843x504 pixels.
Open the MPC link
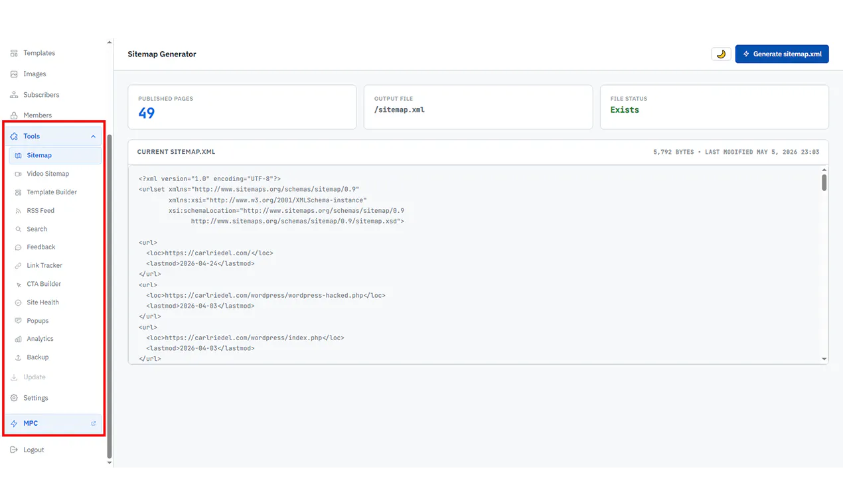coord(54,423)
